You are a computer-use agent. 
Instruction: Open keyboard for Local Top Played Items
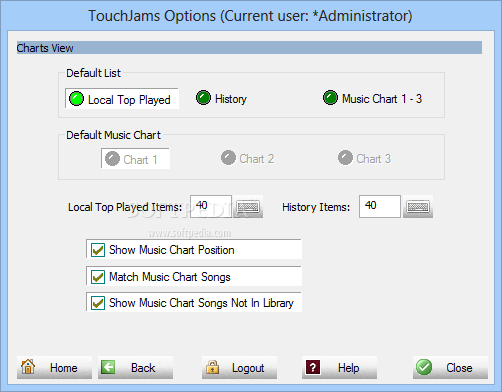coord(248,207)
